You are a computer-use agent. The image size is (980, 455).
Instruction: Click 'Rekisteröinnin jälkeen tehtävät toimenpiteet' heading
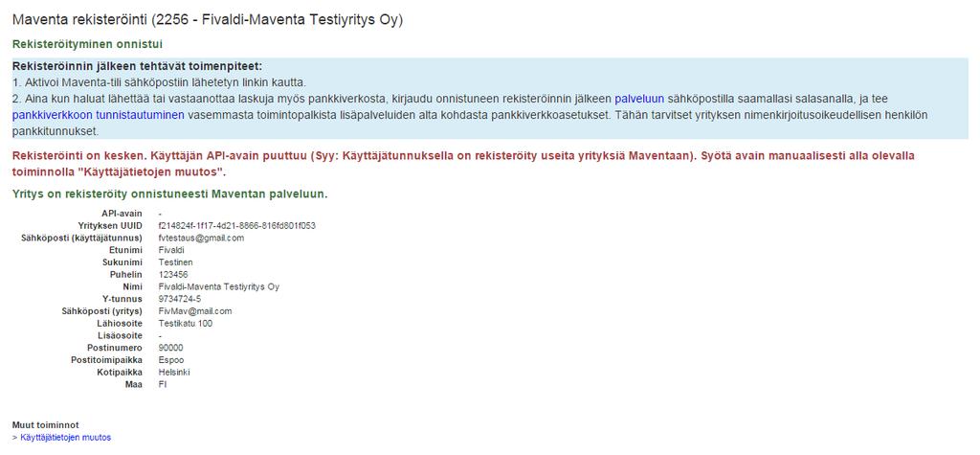tap(137, 66)
